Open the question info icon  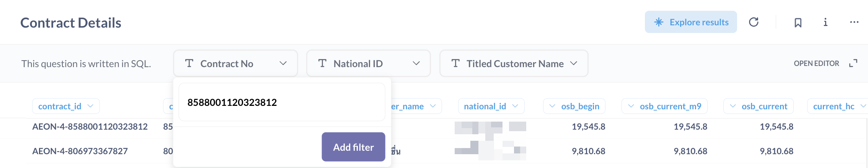coord(826,22)
